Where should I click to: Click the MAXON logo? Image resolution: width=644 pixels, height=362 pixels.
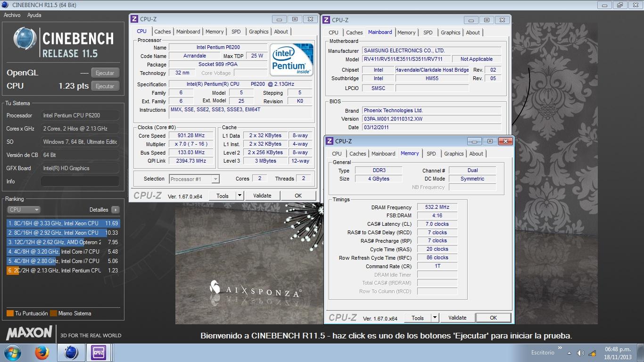coord(29,333)
